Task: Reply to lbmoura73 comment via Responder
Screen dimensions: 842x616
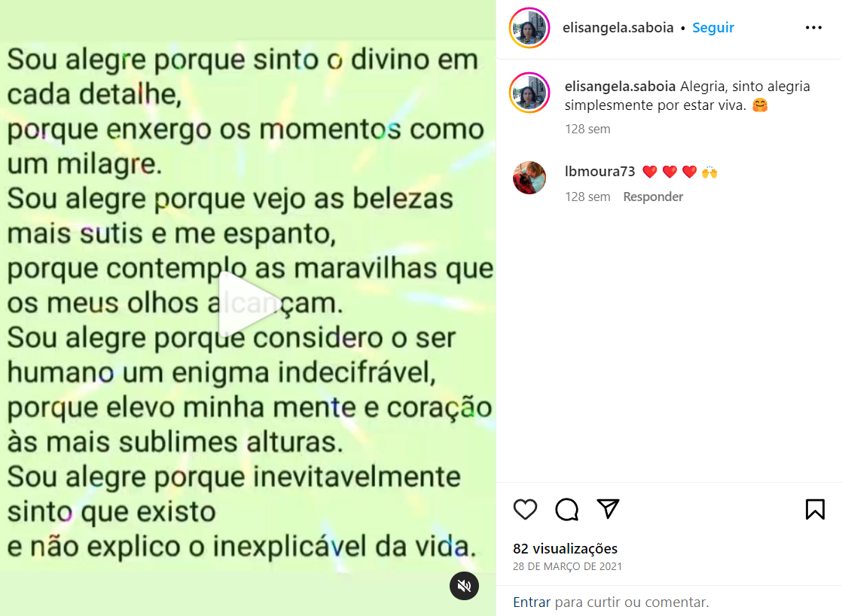Action: 653,197
